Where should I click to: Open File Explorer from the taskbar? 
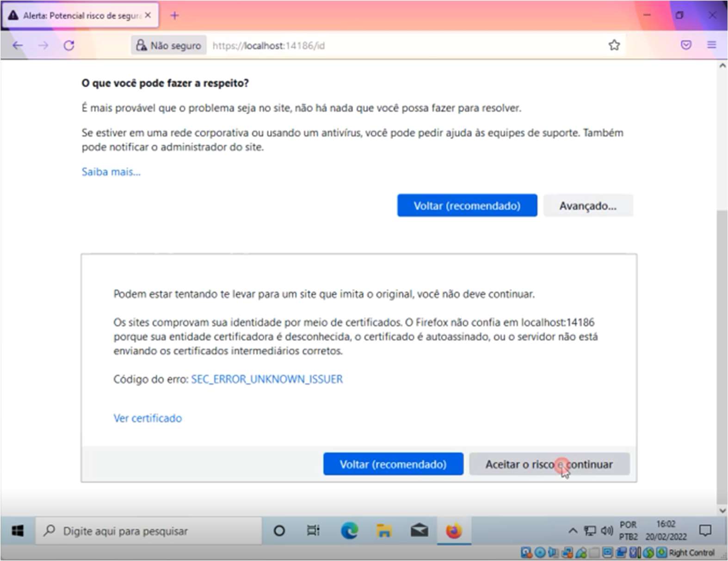384,531
